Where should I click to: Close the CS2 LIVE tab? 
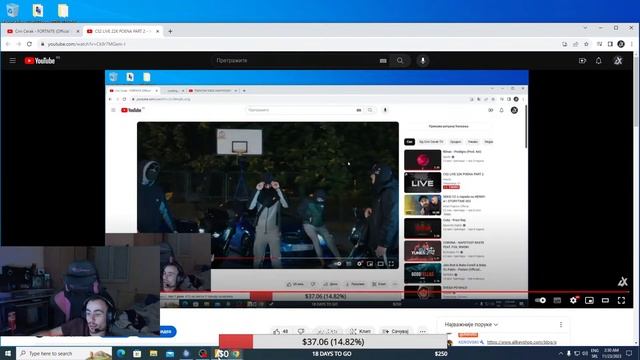point(158,31)
